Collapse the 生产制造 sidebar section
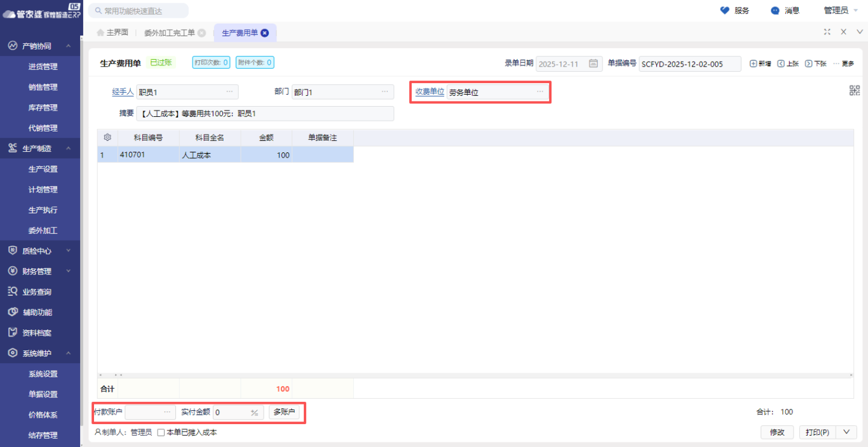The height and width of the screenshot is (447, 868). (69, 149)
